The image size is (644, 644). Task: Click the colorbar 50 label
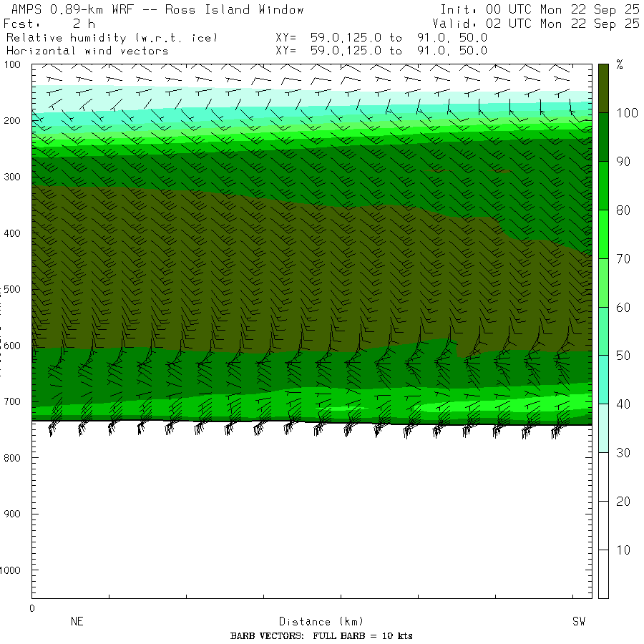pos(623,356)
